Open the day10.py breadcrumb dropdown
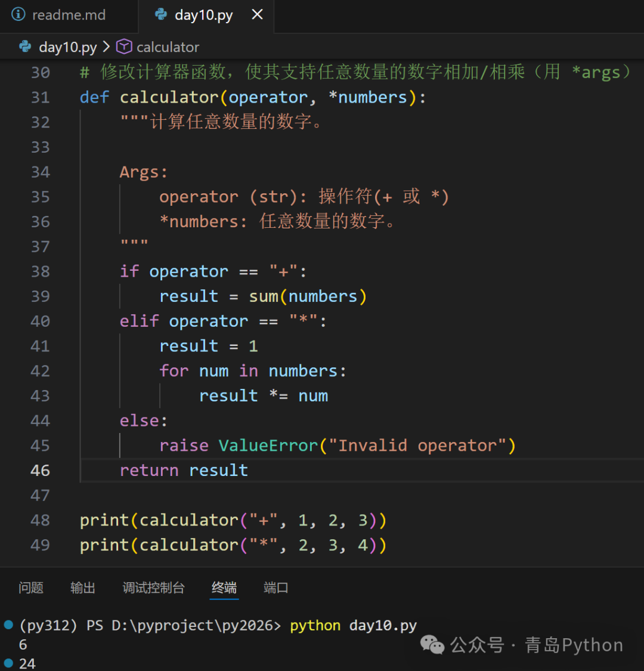Image resolution: width=644 pixels, height=671 pixels. pyautogui.click(x=67, y=47)
